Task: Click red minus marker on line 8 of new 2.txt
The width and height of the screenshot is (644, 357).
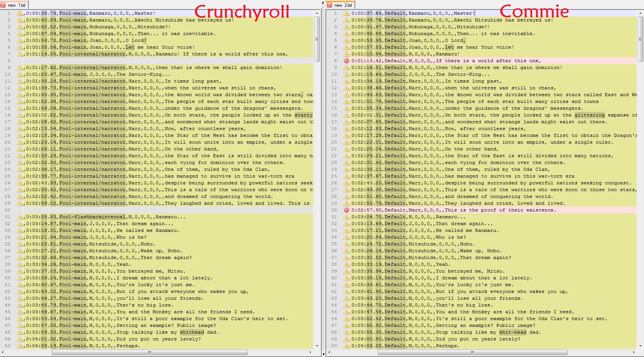Action: 347,61
